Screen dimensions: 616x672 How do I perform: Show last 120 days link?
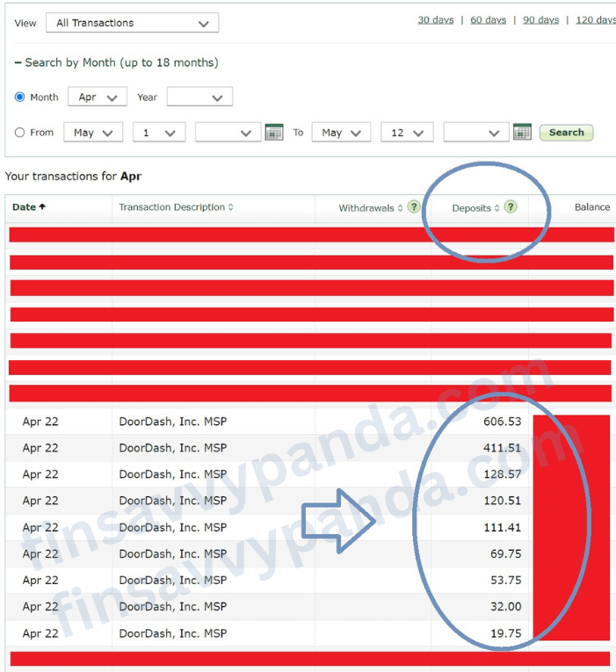click(596, 19)
